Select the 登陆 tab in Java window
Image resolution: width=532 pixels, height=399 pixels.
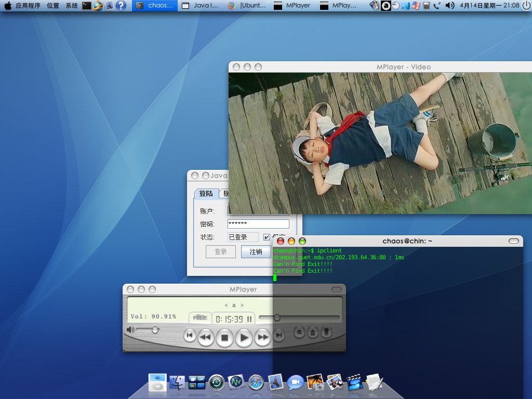coord(206,193)
